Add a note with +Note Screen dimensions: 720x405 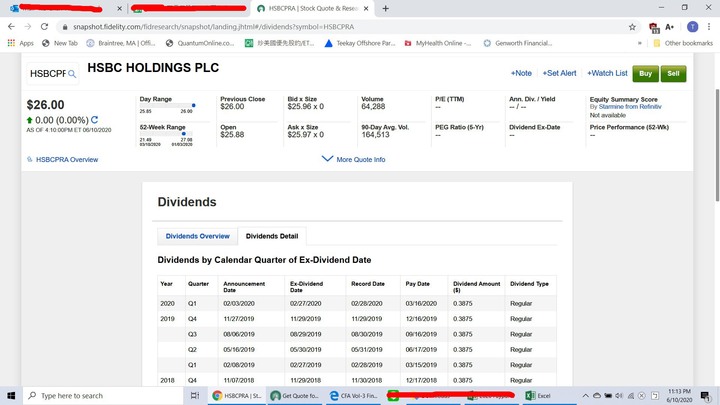tap(521, 73)
